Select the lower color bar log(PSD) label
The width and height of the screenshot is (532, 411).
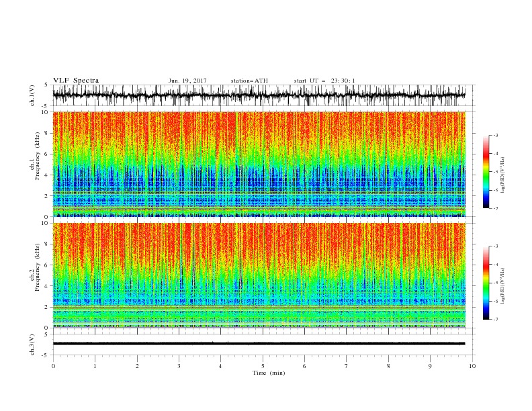point(502,286)
